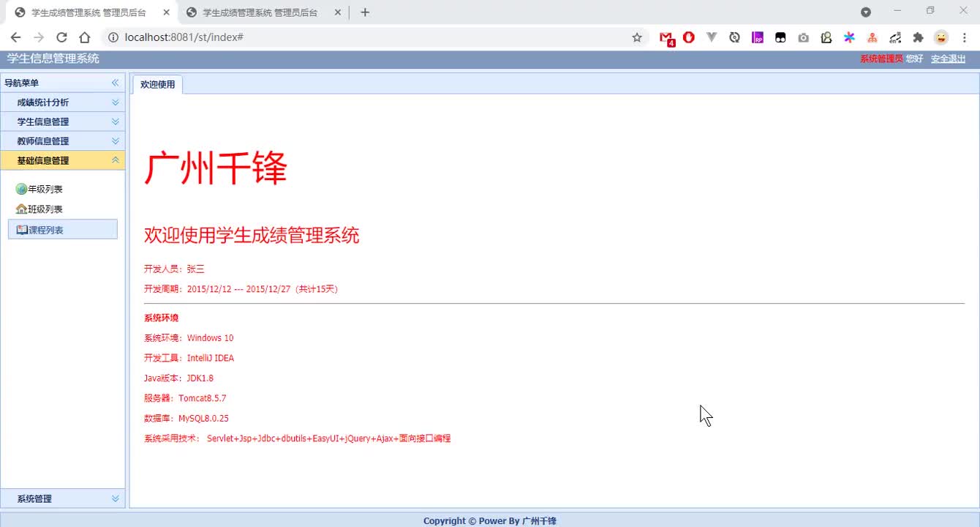Viewport: 980px width, 527px height.
Task: Click the 系统采用技术 technology line
Action: (298, 438)
